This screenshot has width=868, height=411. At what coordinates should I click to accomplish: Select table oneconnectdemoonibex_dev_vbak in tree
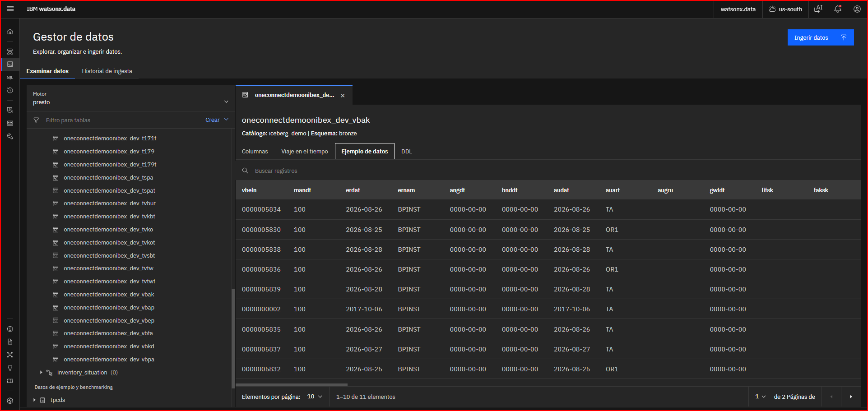coord(109,295)
